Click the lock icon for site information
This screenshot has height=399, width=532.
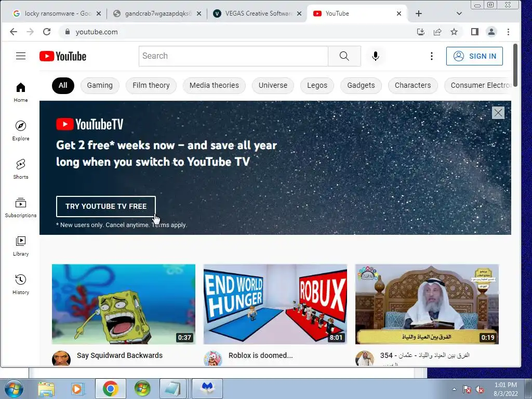[x=68, y=32]
